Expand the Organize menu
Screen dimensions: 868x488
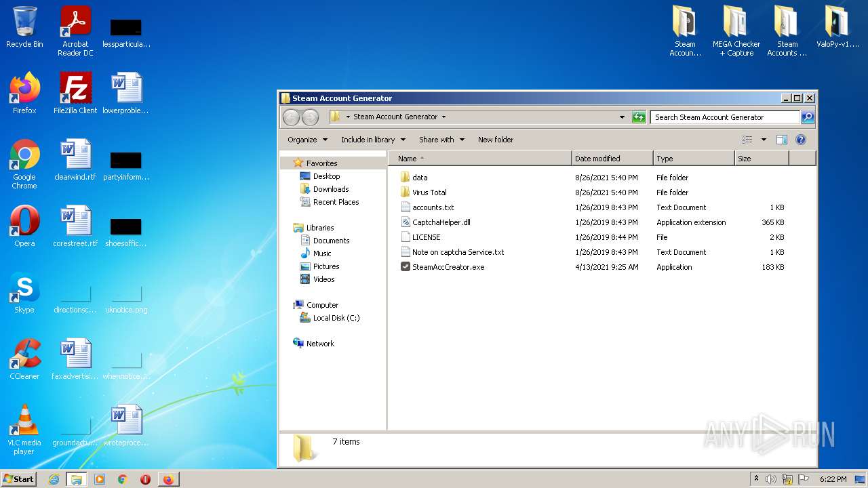coord(307,140)
